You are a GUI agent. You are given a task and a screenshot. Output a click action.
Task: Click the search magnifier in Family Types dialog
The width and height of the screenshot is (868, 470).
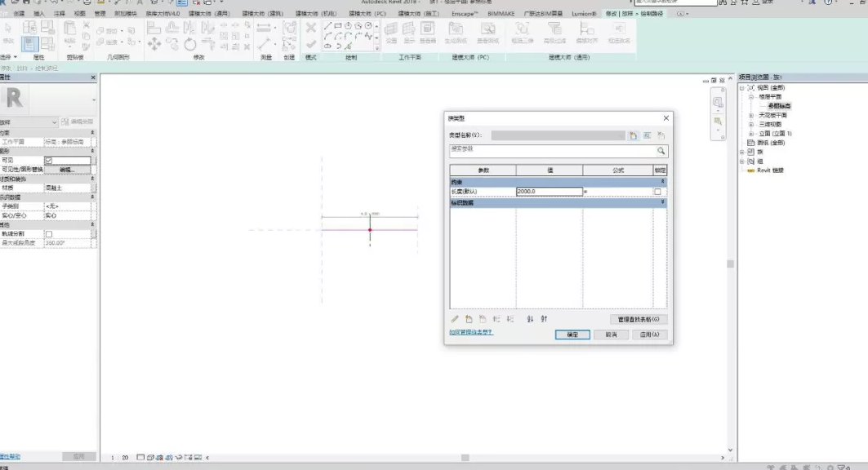point(661,150)
